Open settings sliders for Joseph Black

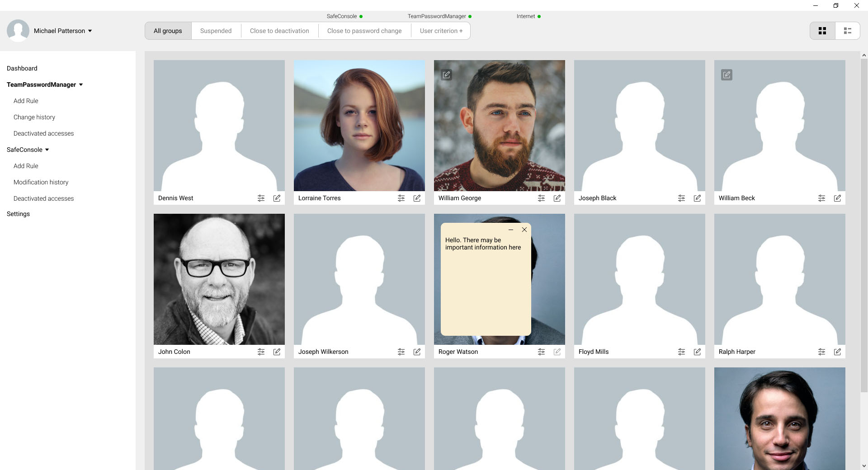(681, 198)
